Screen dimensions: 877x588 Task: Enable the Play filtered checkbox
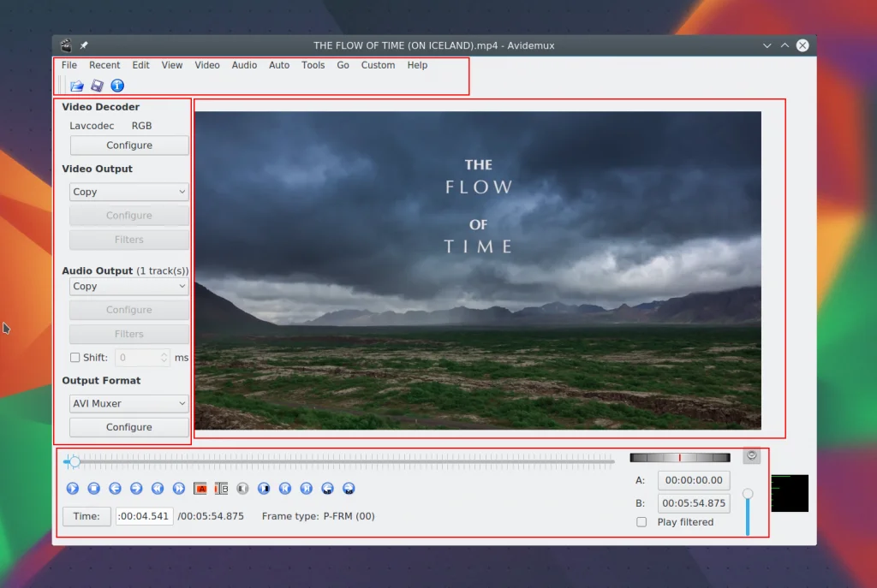[641, 522]
